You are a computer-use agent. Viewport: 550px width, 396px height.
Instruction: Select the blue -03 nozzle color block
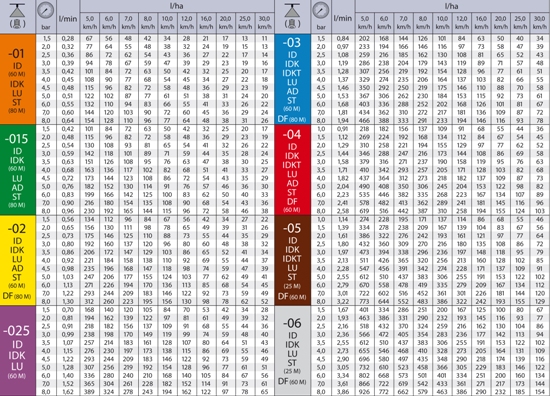coord(292,79)
